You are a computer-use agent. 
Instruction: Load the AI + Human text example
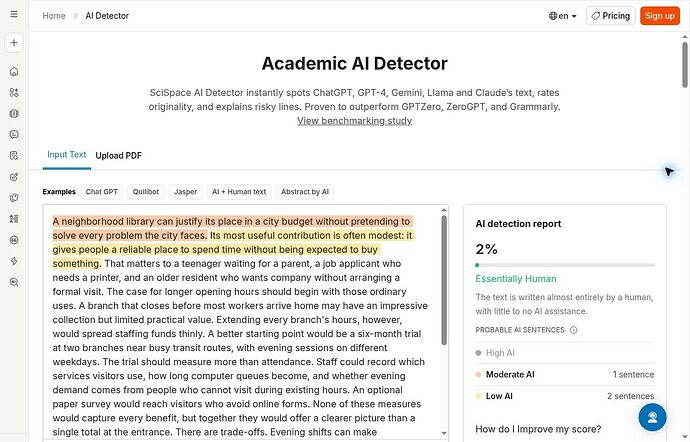239,192
